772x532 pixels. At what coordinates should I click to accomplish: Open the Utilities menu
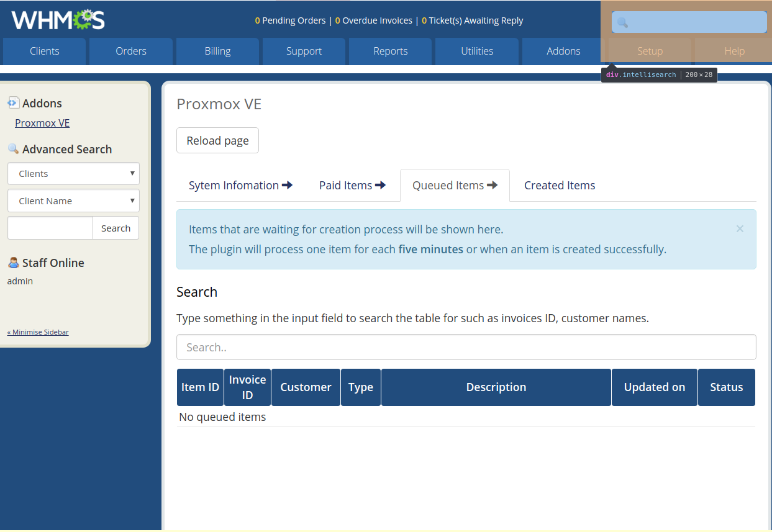pyautogui.click(x=477, y=51)
